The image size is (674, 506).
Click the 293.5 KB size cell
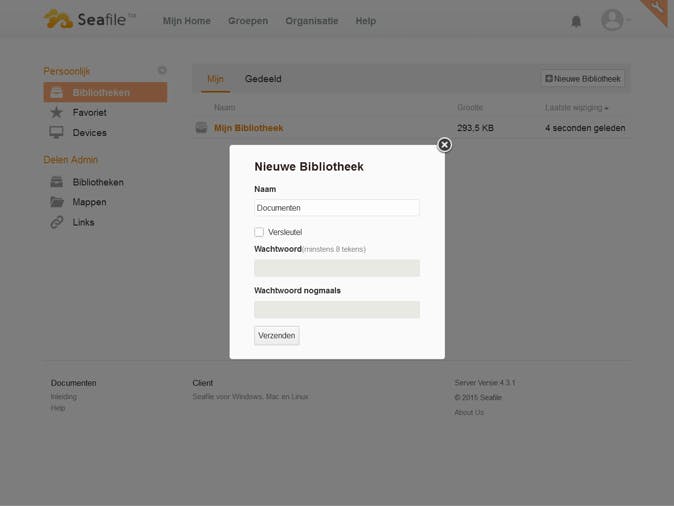475,128
